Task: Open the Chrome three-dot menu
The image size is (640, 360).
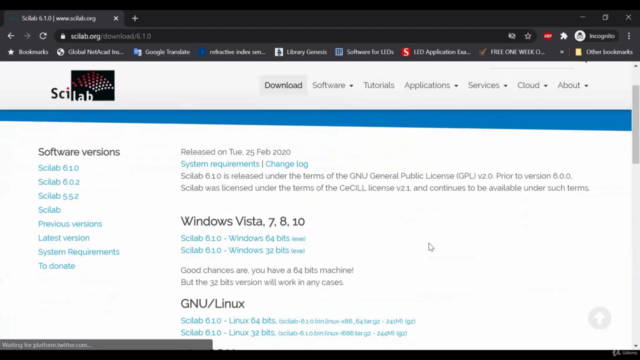Action: coord(629,36)
